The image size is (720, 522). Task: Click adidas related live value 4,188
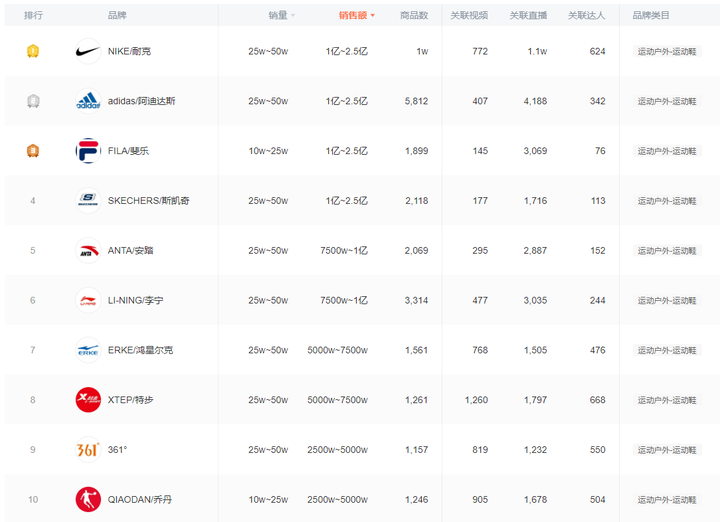[535, 101]
